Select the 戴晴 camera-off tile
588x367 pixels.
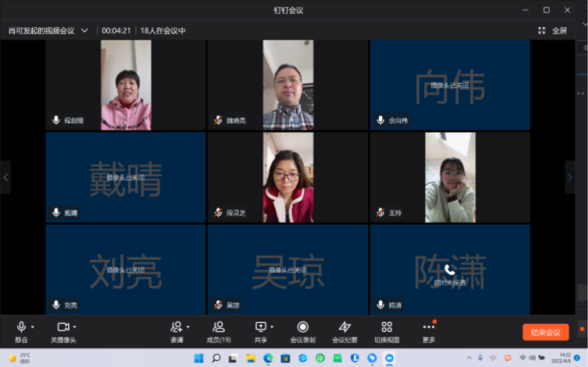coord(126,177)
